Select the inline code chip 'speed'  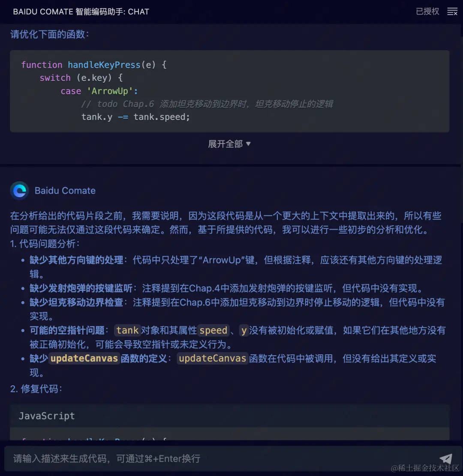coord(213,330)
